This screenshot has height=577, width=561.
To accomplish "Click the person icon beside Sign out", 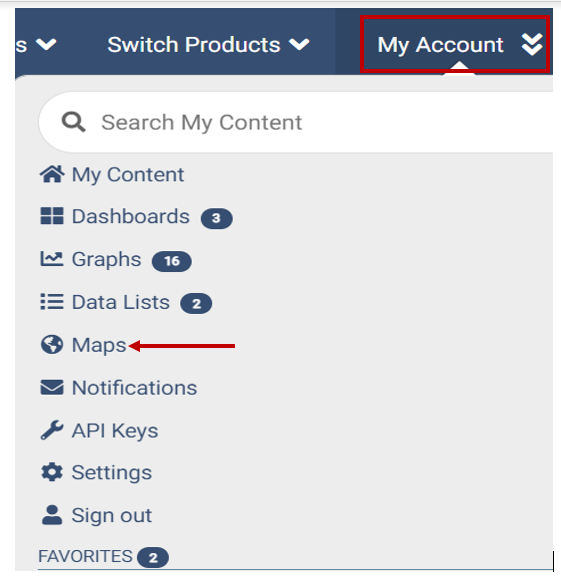I will click(x=52, y=515).
